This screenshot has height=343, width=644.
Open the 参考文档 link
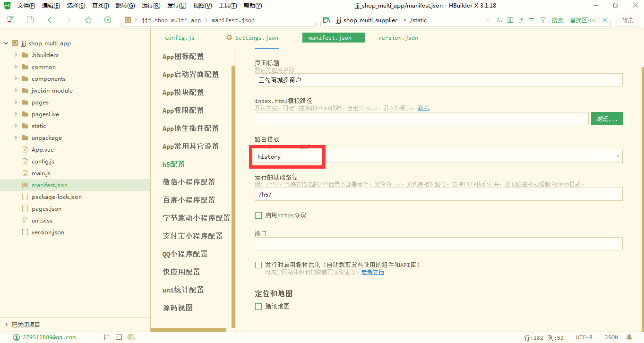[373, 272]
